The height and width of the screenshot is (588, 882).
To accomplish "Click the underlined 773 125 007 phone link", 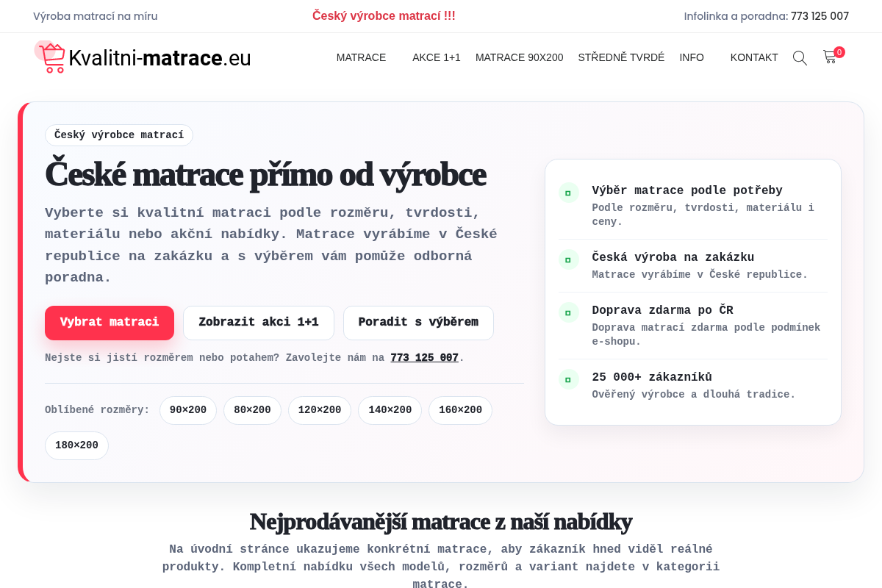I will point(425,358).
